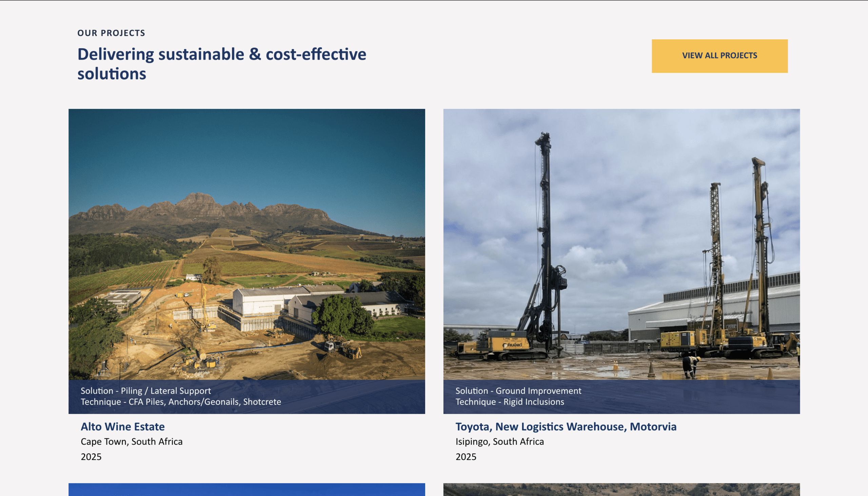Select the 2025 year under Alto Wine Estate
Image resolution: width=868 pixels, height=496 pixels.
click(x=91, y=457)
